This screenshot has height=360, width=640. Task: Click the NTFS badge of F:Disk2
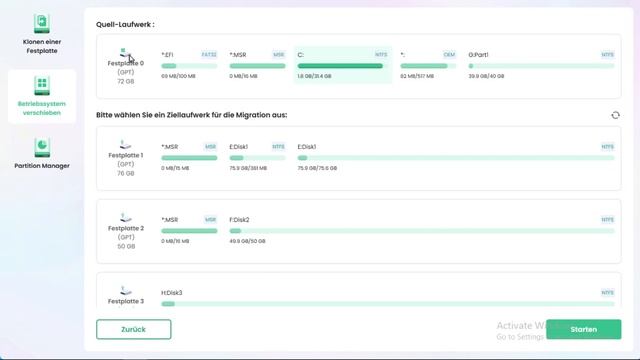607,220
